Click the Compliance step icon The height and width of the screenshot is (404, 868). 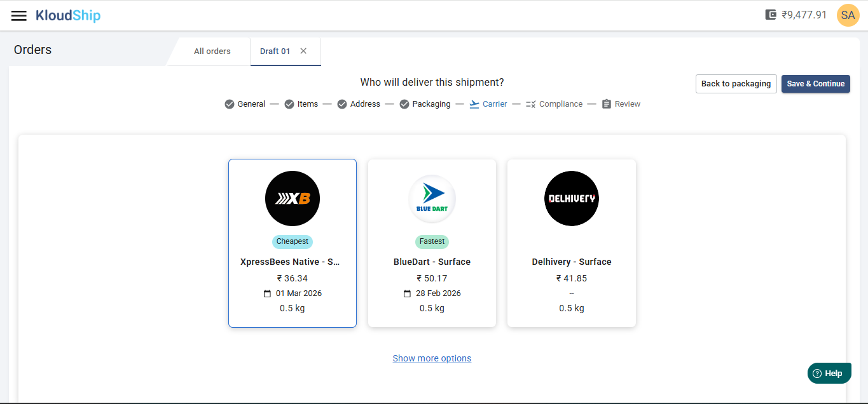(x=531, y=104)
